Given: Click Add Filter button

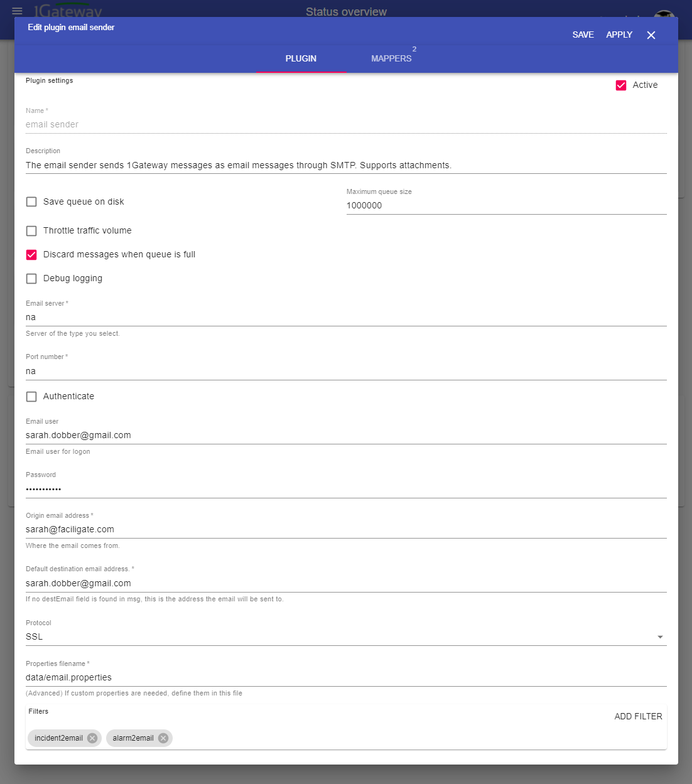Looking at the screenshot, I should [638, 717].
